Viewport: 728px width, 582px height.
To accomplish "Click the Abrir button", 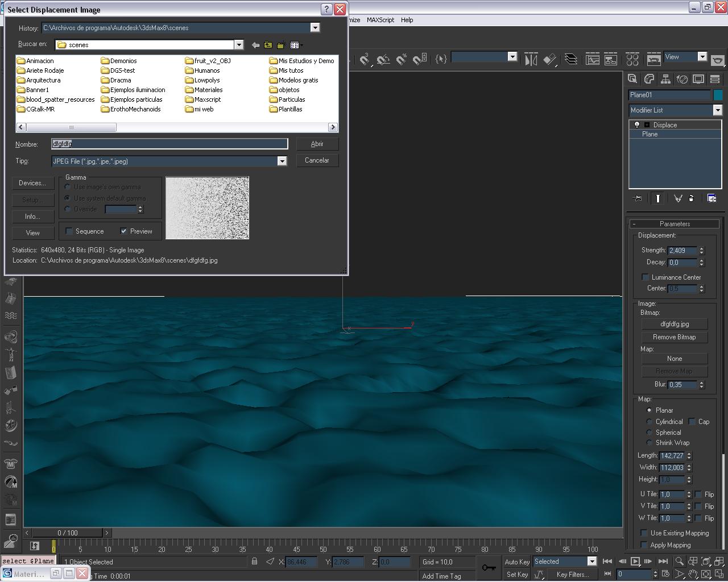I will (x=317, y=144).
